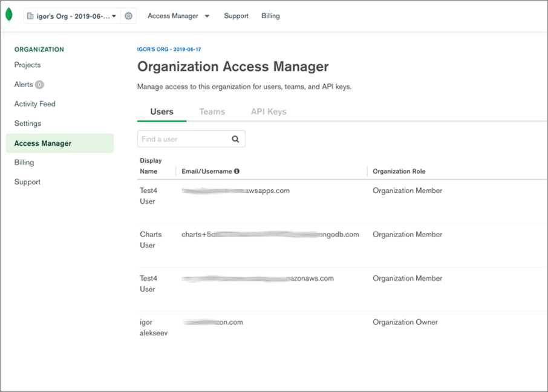
Task: Click the search magnifier icon
Action: [235, 139]
